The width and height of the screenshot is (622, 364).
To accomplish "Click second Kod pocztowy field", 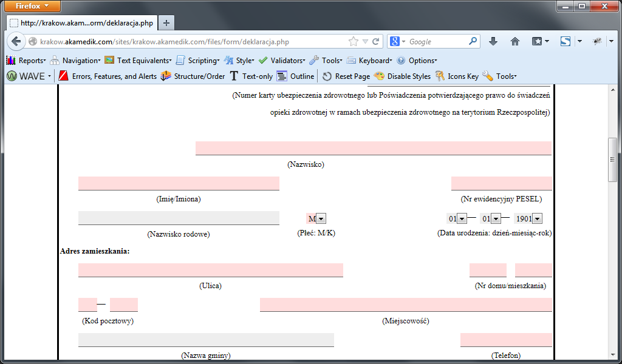I will [x=124, y=305].
